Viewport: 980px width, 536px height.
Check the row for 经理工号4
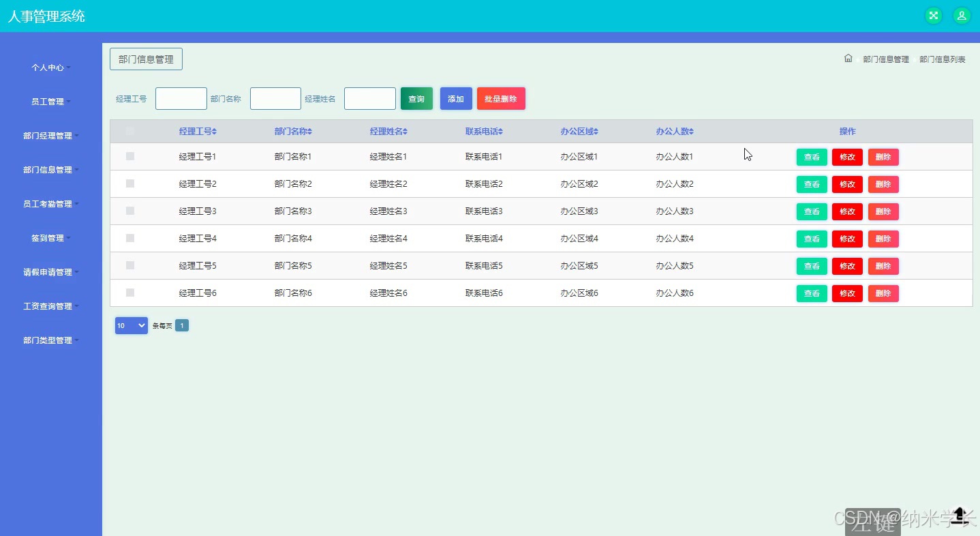point(130,238)
